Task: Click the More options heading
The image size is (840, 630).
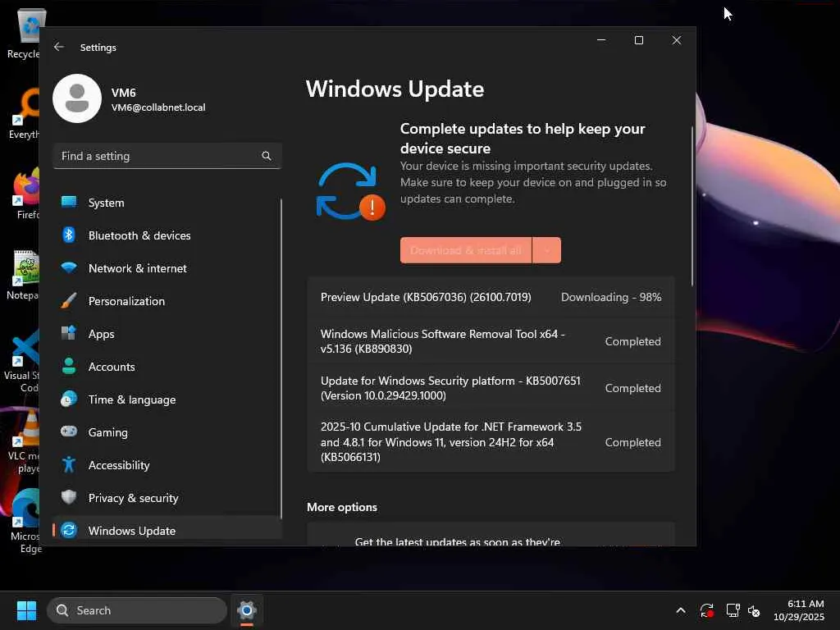Action: point(342,507)
